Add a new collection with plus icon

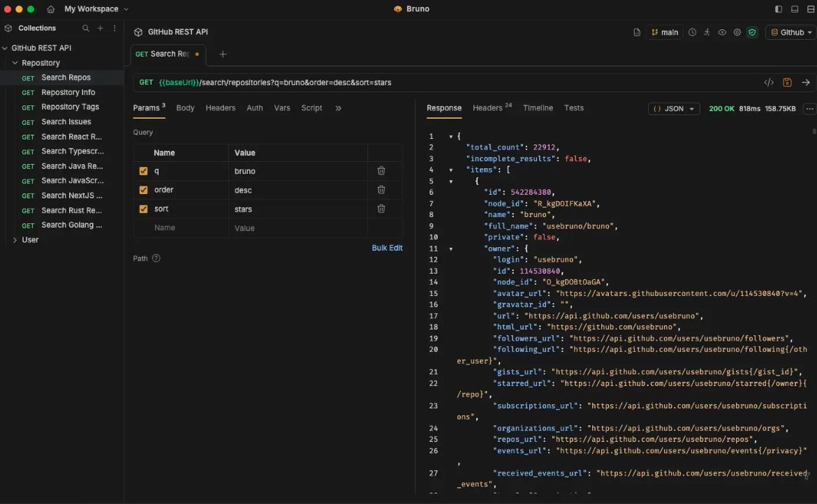[100, 28]
